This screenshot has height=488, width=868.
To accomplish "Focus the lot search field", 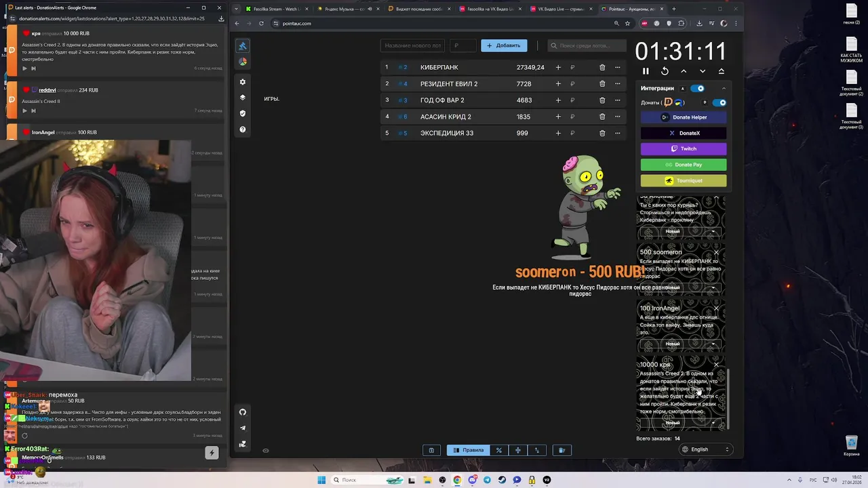I will 587,45.
